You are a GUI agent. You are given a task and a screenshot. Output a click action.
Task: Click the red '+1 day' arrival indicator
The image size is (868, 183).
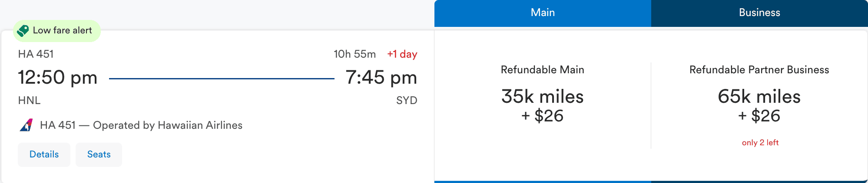pos(402,54)
